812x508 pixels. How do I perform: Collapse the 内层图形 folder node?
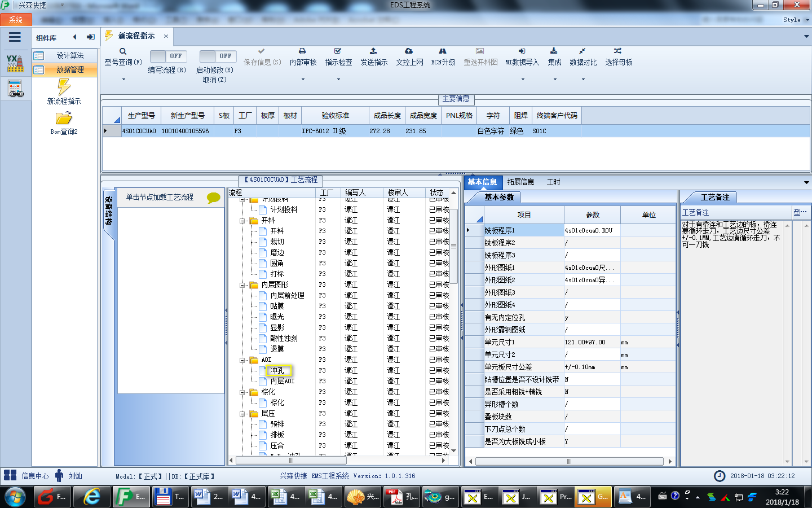[x=242, y=285]
